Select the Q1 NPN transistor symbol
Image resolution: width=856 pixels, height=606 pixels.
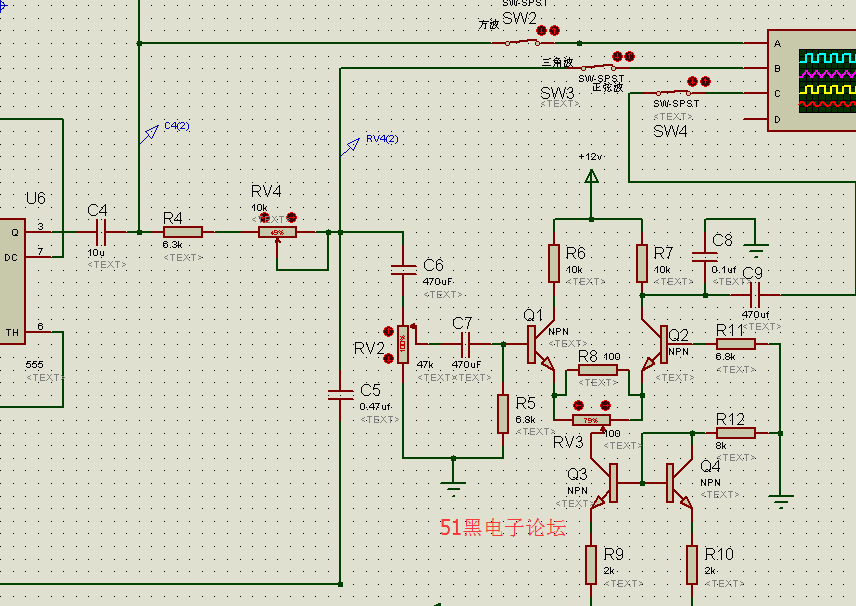tap(540, 344)
